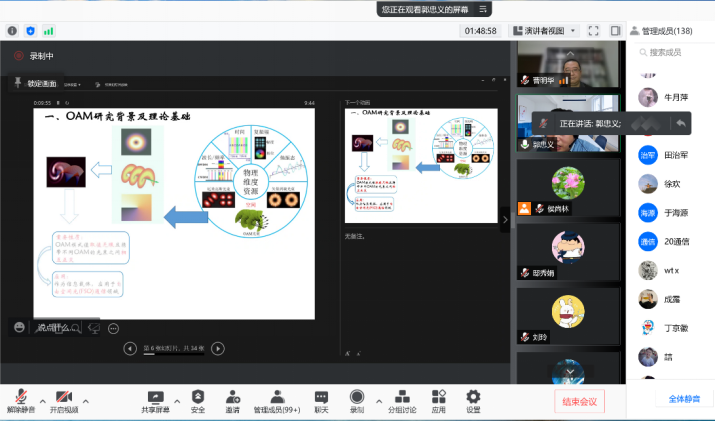
Task: Click the 开启视频 camera icon
Action: click(x=64, y=396)
